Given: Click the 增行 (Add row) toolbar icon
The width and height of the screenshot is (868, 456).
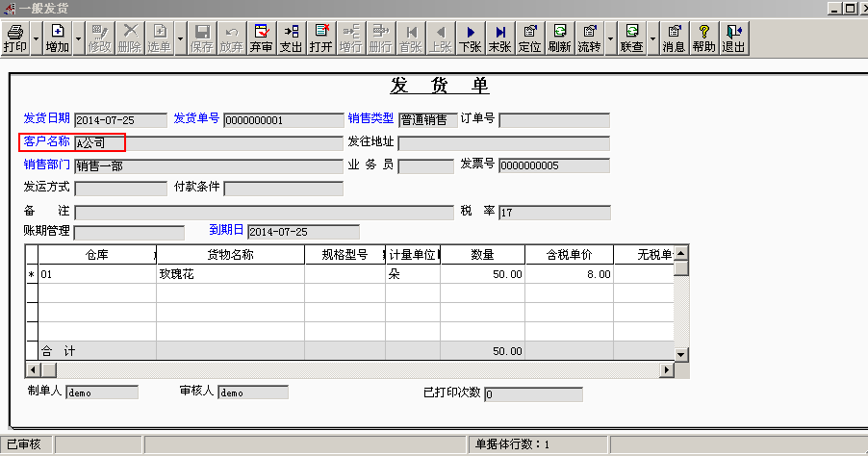Looking at the screenshot, I should tap(350, 38).
